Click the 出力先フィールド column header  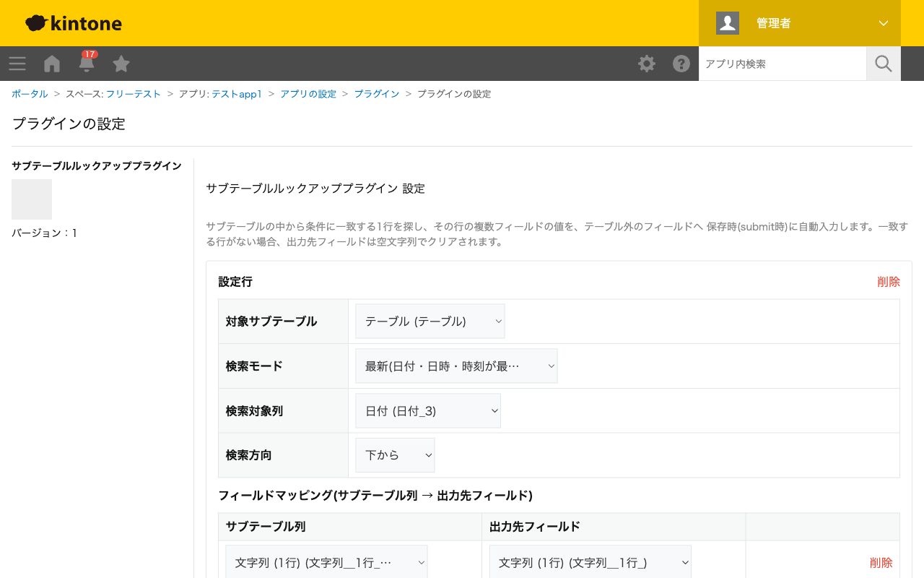(x=614, y=527)
